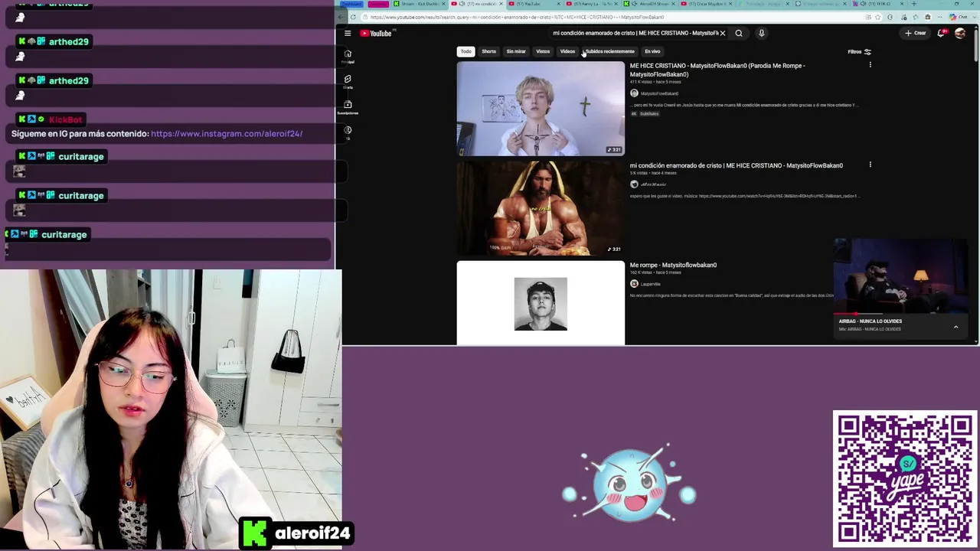Click the Yape QR code image
Viewport: 980px width, 551px height.
(x=905, y=480)
